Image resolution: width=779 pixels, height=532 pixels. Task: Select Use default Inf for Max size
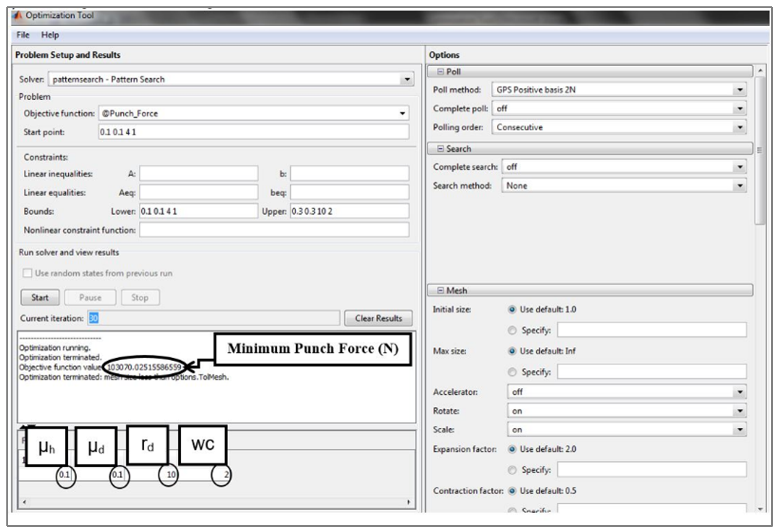(x=512, y=351)
